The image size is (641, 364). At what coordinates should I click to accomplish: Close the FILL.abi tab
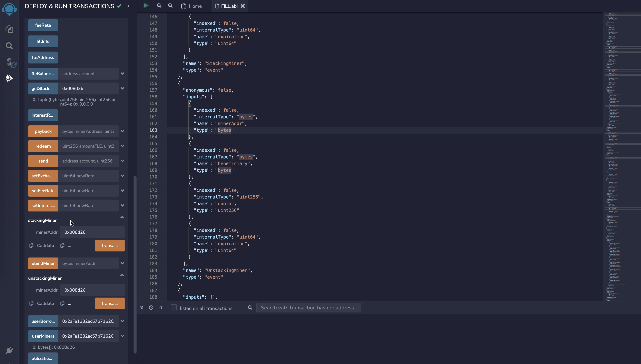(x=243, y=6)
